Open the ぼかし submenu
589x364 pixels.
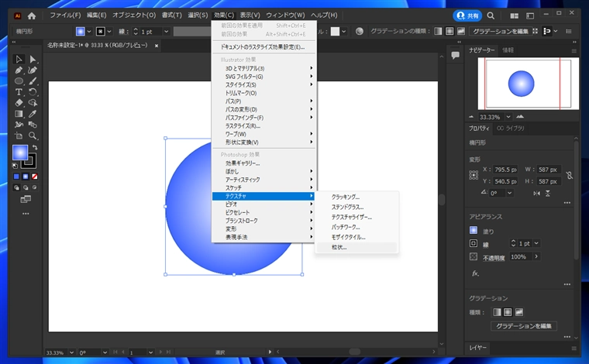pos(263,171)
